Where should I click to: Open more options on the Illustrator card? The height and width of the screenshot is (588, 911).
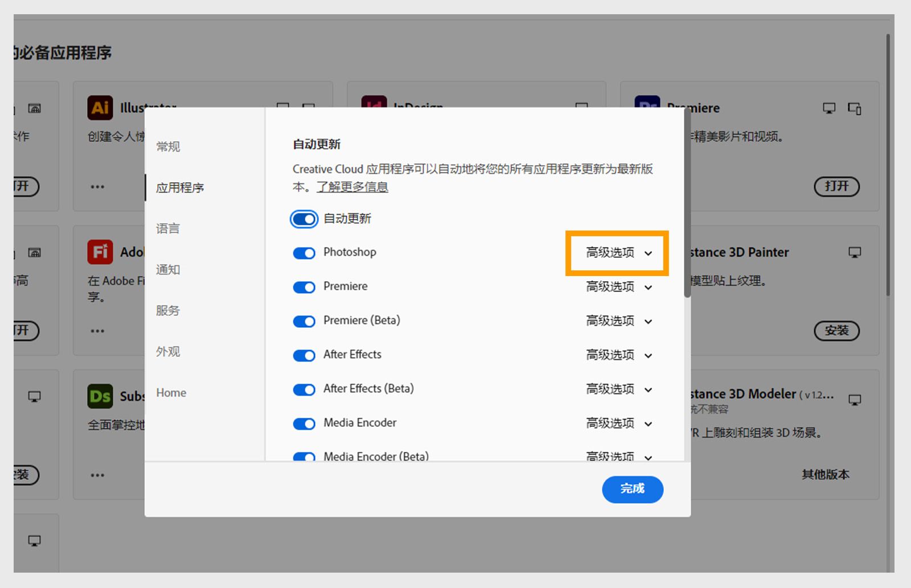[97, 187]
